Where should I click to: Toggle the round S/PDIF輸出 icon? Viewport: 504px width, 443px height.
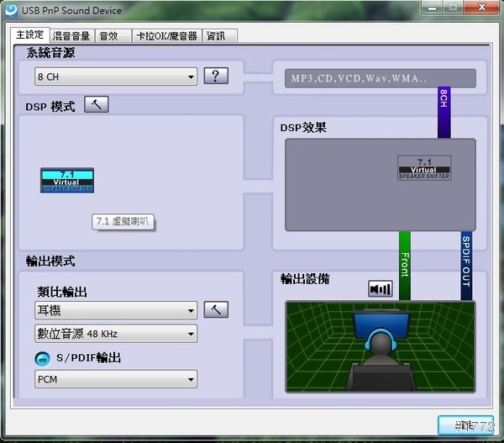[x=42, y=359]
